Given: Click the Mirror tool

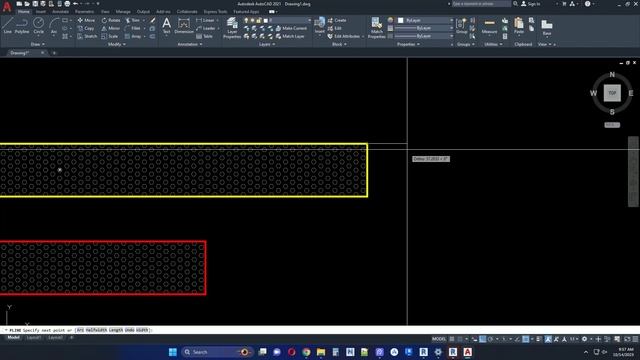Looking at the screenshot, I should pyautogui.click(x=111, y=28).
